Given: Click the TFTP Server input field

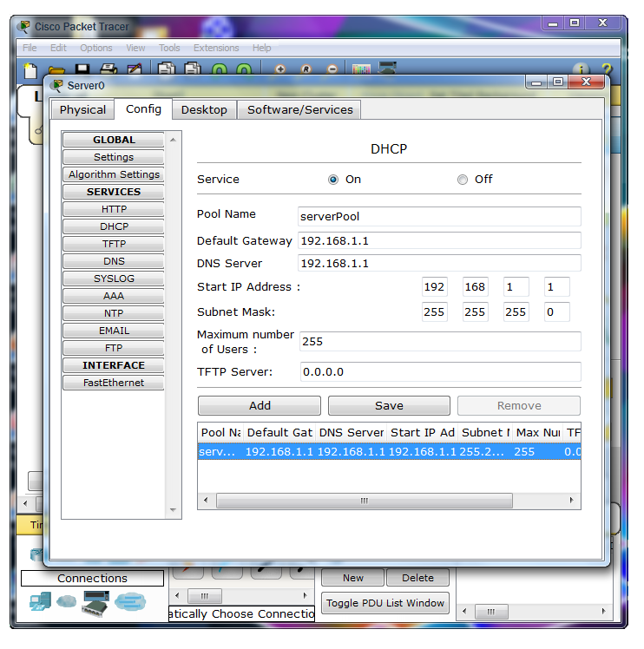Looking at the screenshot, I should tap(440, 371).
